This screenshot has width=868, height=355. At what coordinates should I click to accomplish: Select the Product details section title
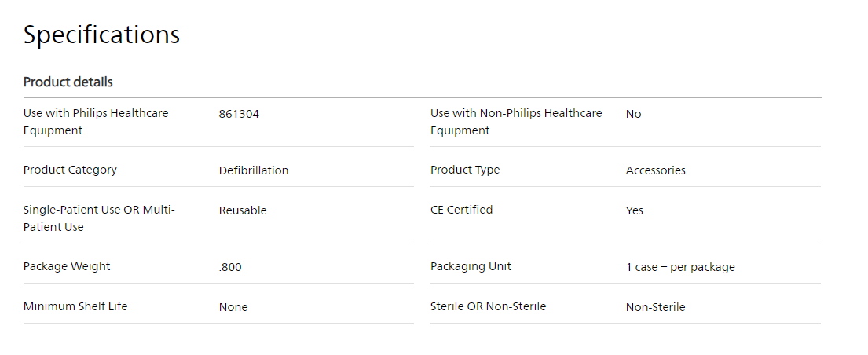point(68,82)
